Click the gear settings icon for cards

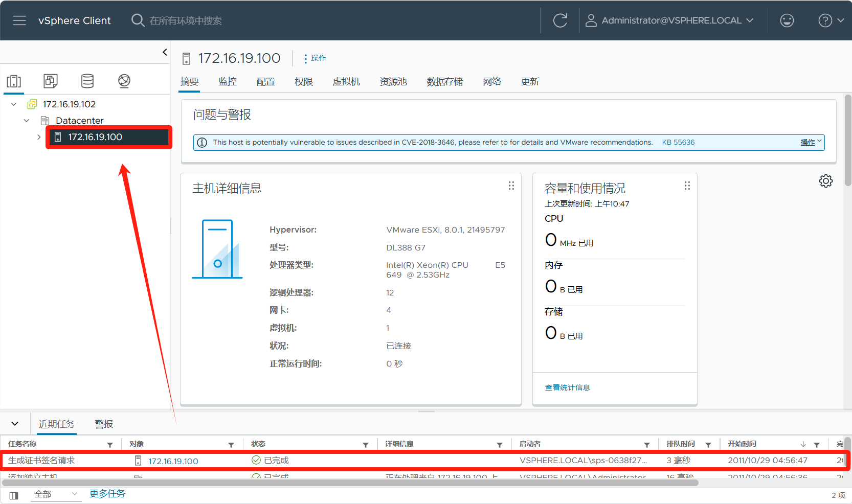(x=825, y=181)
